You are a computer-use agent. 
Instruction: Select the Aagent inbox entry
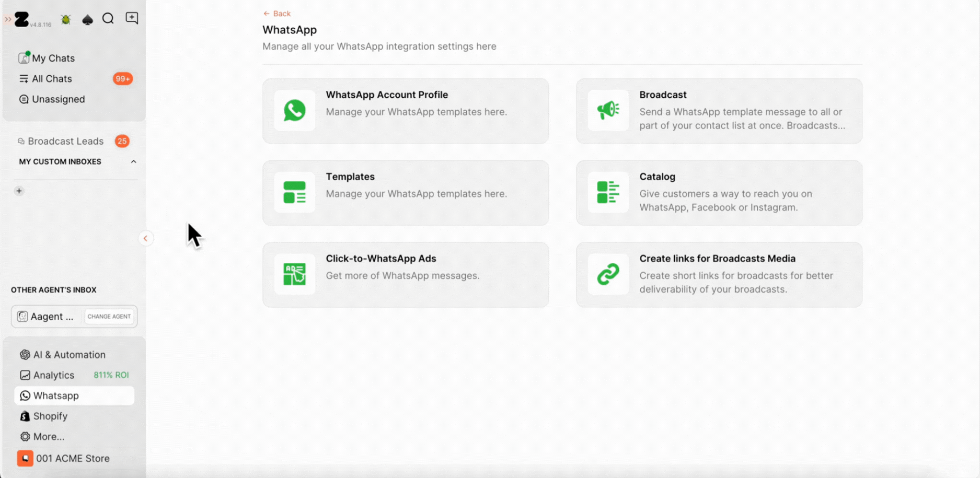tap(46, 317)
